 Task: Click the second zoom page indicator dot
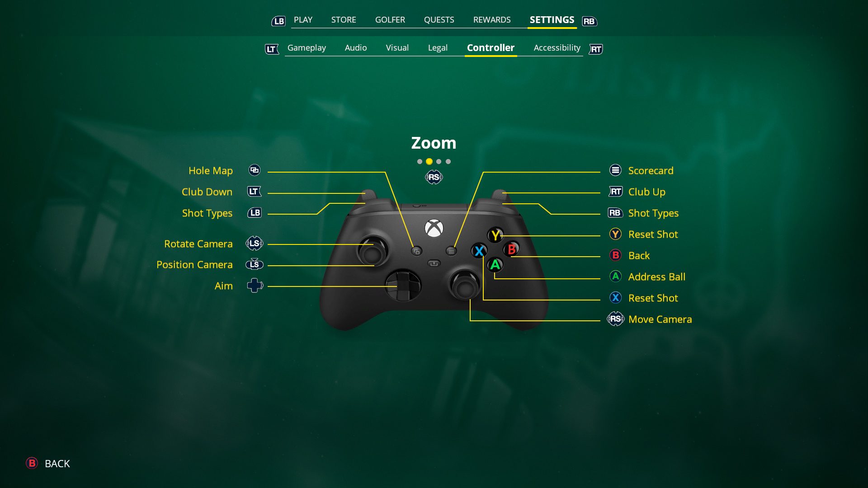click(429, 161)
